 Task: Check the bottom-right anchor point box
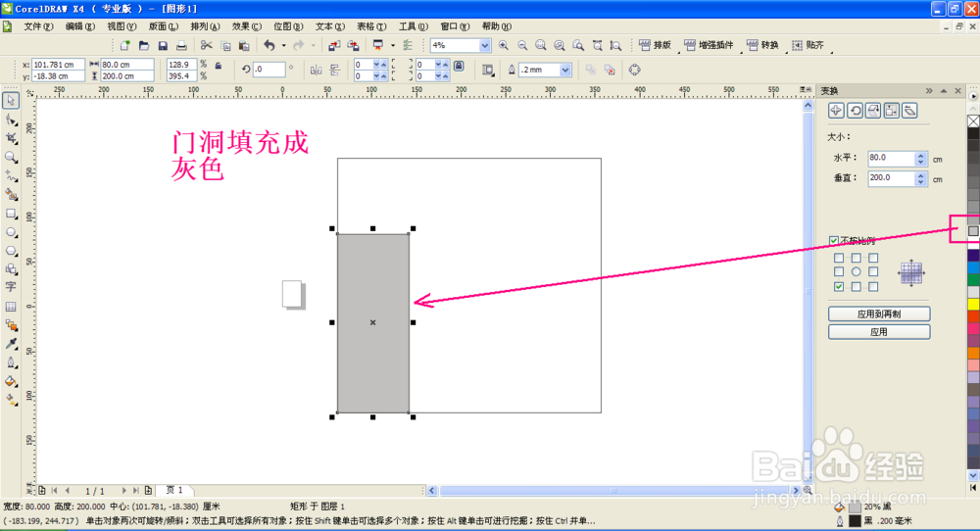873,287
